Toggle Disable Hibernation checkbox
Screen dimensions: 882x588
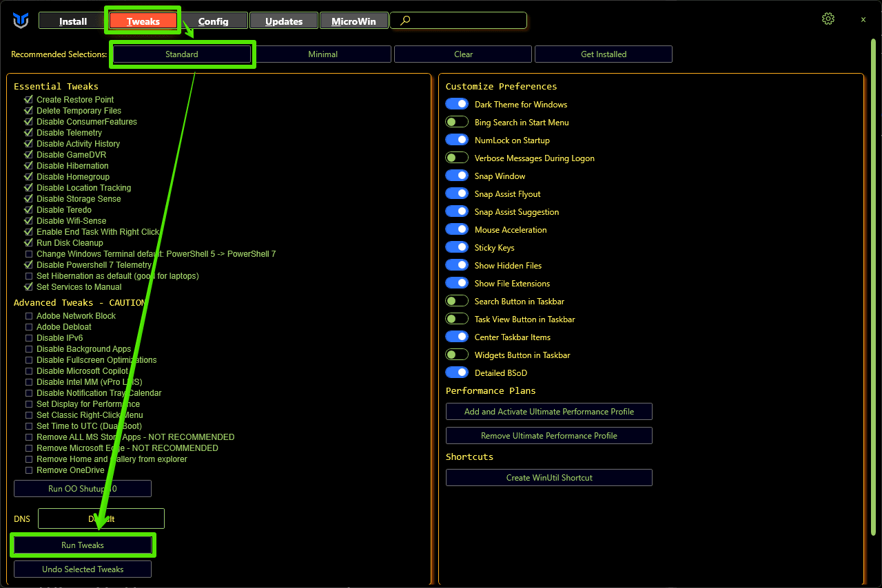(x=29, y=166)
